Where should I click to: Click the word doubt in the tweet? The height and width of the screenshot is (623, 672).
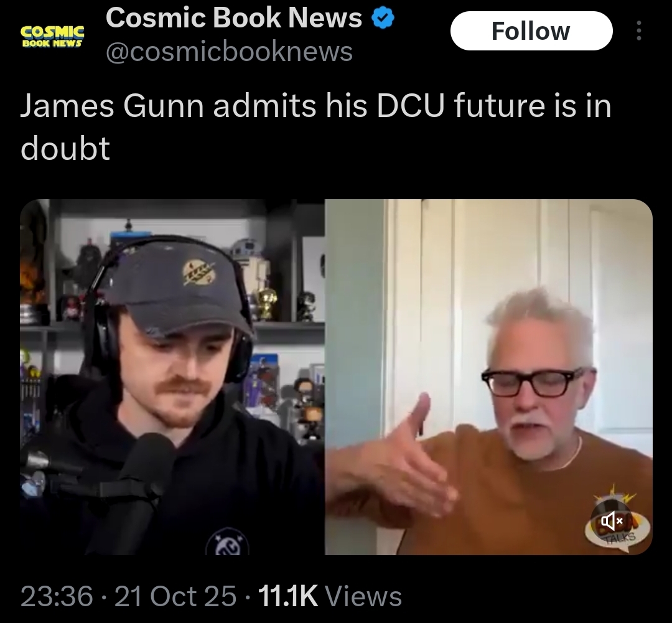coord(65,149)
